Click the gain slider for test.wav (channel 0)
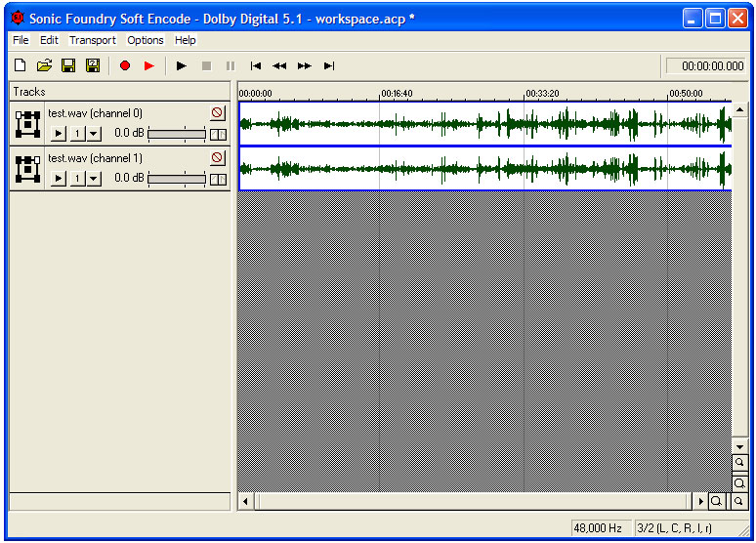 coord(177,134)
